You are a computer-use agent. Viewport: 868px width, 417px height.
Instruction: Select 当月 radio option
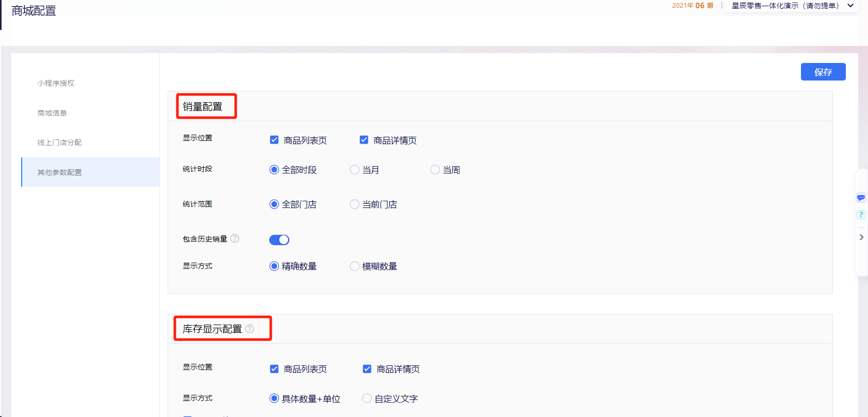click(355, 170)
